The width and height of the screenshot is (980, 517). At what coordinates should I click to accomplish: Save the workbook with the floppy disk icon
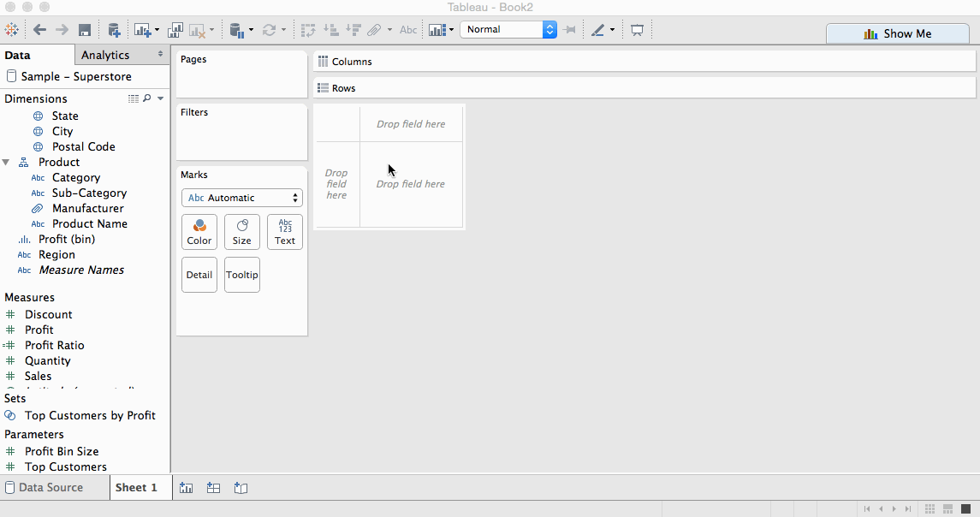(85, 30)
